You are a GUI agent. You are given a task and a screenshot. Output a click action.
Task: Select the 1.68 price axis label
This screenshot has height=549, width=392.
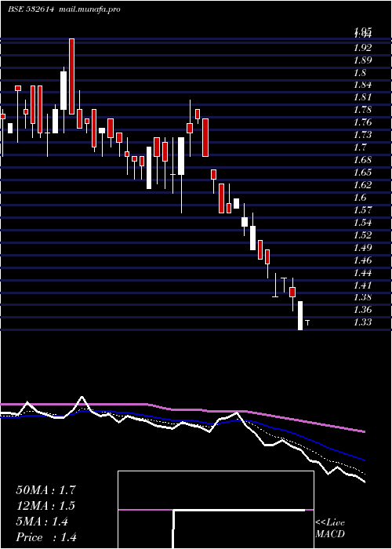[x=362, y=160]
